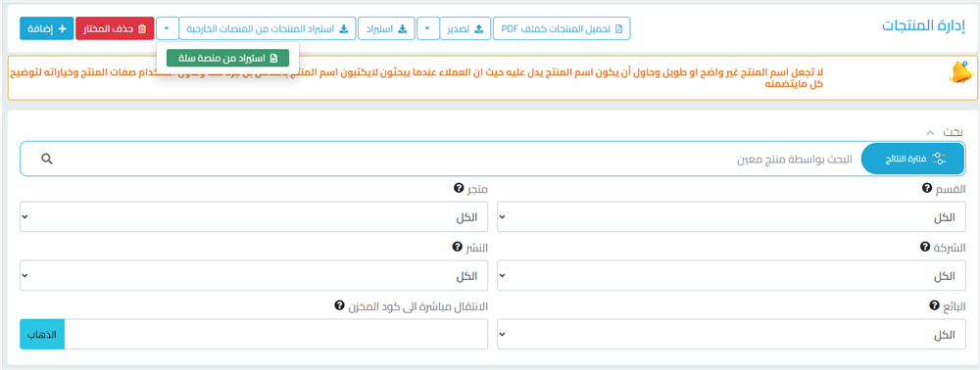The width and height of the screenshot is (980, 370).
Task: Expand the arrow next to تصدير button
Action: tap(427, 28)
